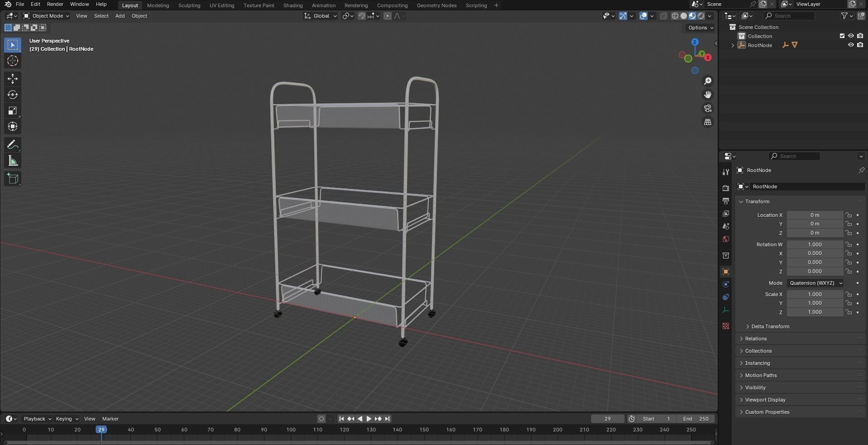Click the frame 29 playhead marker
The width and height of the screenshot is (868, 445).
pos(101,430)
